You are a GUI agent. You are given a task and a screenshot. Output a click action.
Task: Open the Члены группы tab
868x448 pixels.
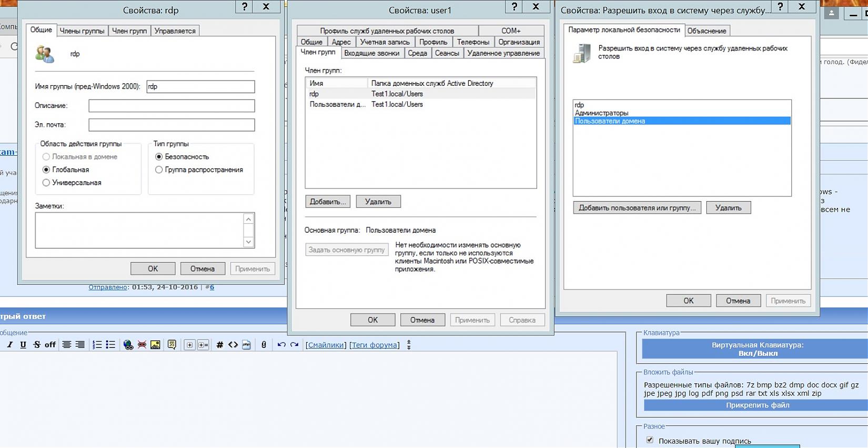(82, 31)
